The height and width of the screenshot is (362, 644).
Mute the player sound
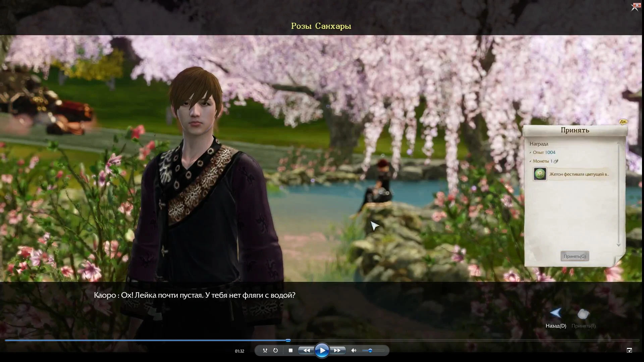[x=354, y=351]
